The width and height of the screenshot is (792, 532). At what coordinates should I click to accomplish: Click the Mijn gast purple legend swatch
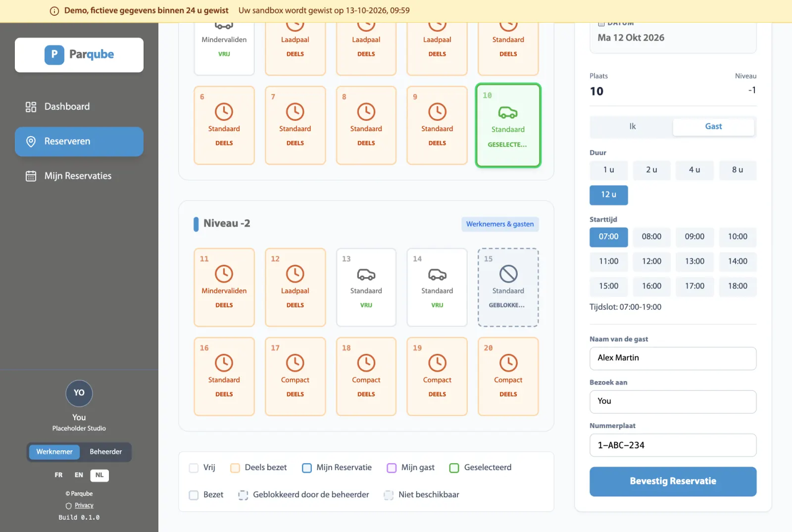pos(392,468)
